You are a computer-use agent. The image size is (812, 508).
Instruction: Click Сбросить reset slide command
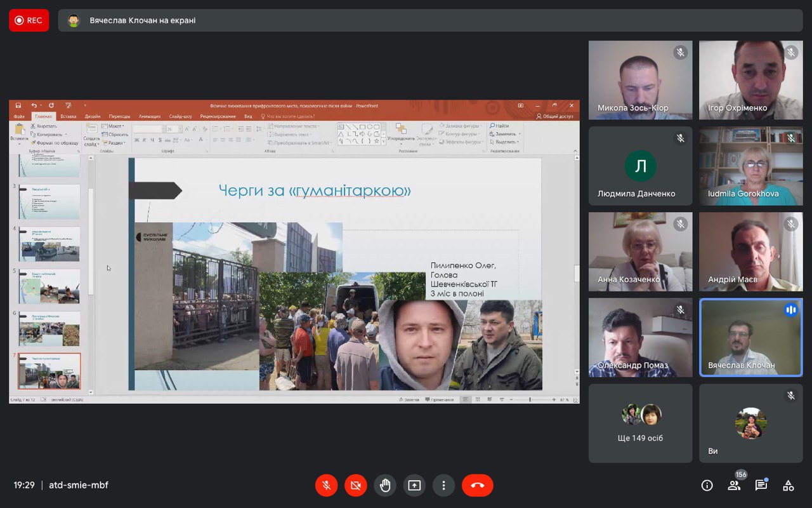click(x=115, y=134)
